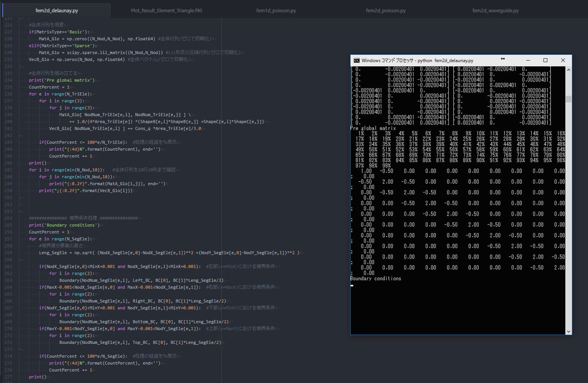Open the fem2d_waveguide.py tab
This screenshot has height=383, width=588.
pos(495,10)
